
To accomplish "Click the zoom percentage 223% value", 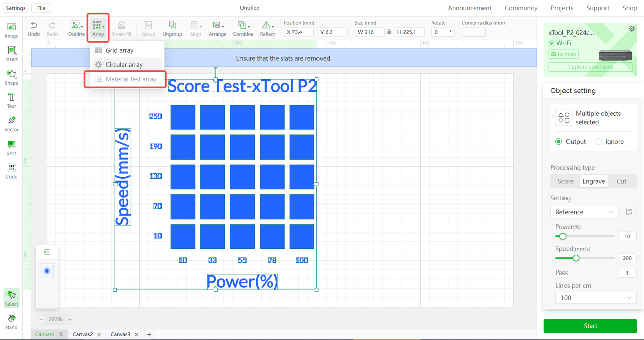I will [56, 319].
